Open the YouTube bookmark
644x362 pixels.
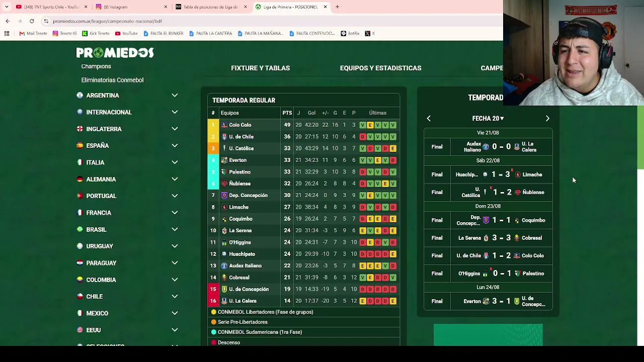tap(126, 34)
